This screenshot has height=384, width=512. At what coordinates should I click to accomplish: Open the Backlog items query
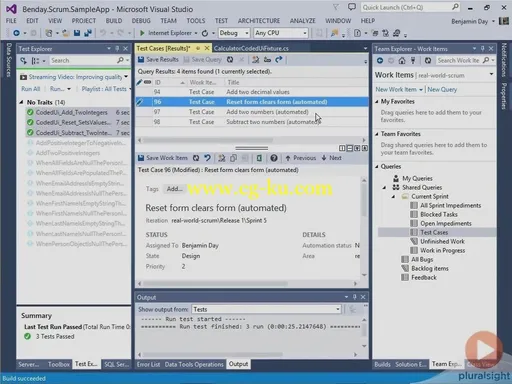[430, 268]
